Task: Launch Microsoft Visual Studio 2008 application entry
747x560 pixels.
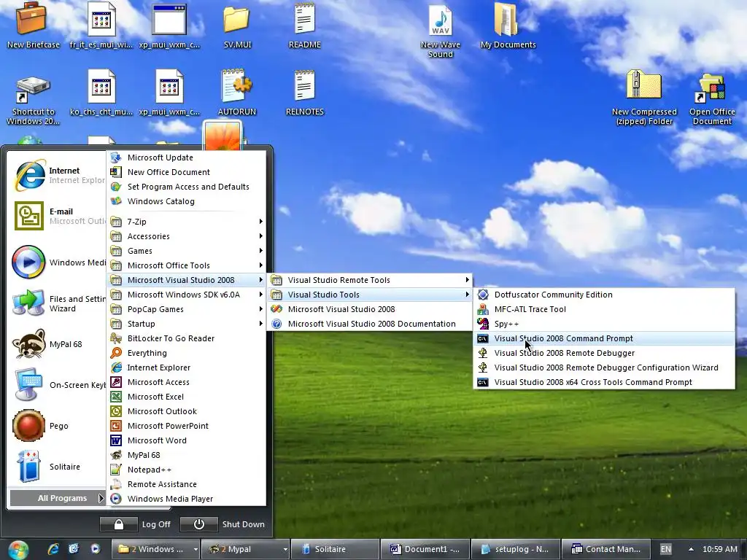Action: click(370, 309)
